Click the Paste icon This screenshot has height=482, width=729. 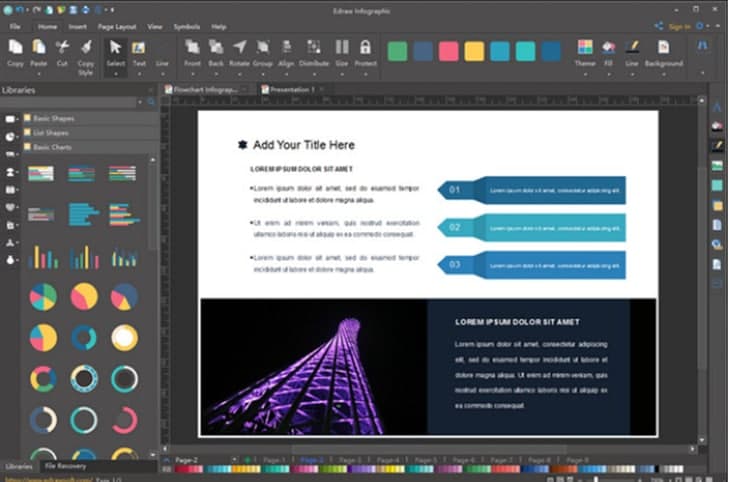click(x=39, y=47)
